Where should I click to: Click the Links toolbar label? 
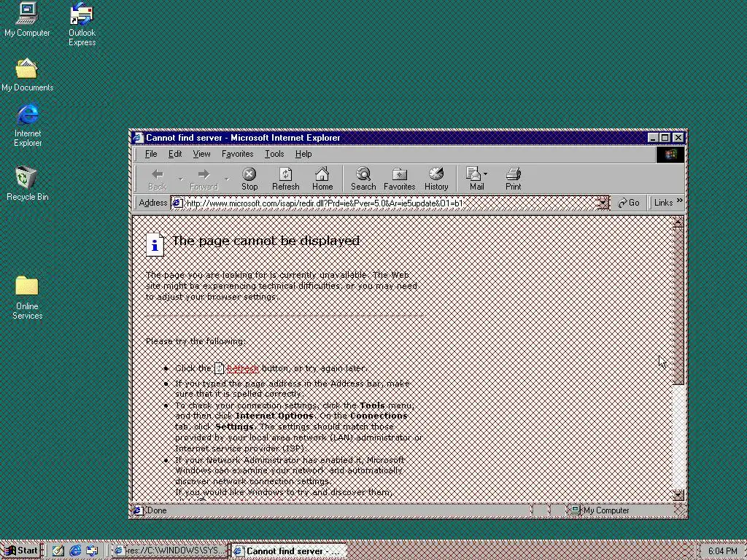(663, 203)
